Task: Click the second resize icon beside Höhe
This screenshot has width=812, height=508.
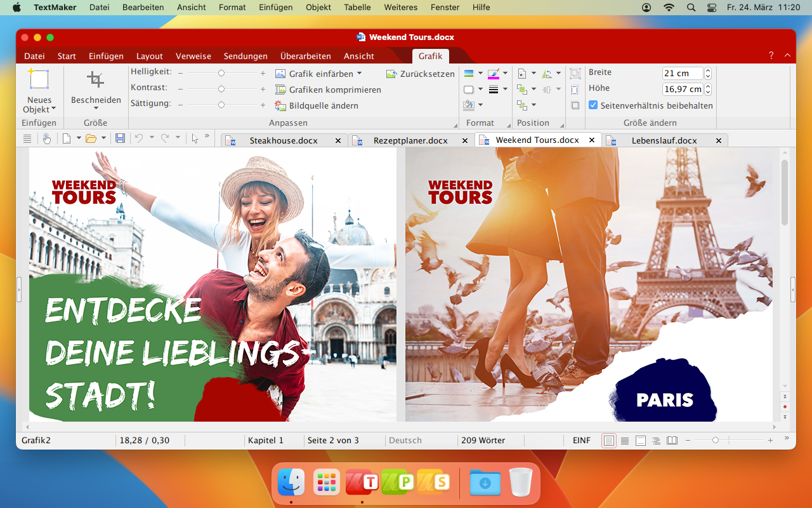Action: pyautogui.click(x=575, y=90)
